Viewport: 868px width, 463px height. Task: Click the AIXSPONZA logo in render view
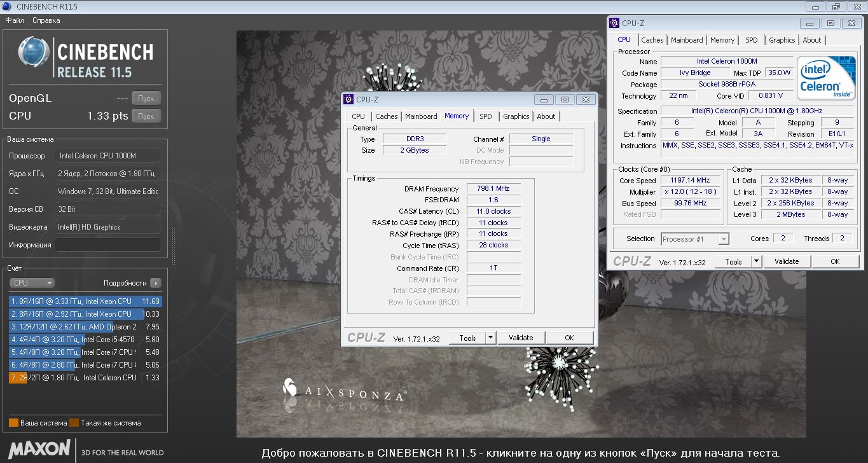tap(344, 390)
